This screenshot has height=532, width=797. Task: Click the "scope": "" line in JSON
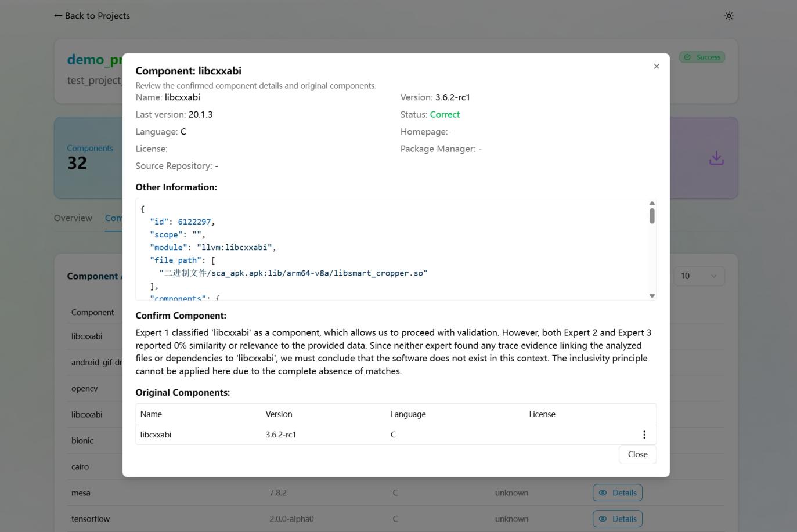[178, 234]
